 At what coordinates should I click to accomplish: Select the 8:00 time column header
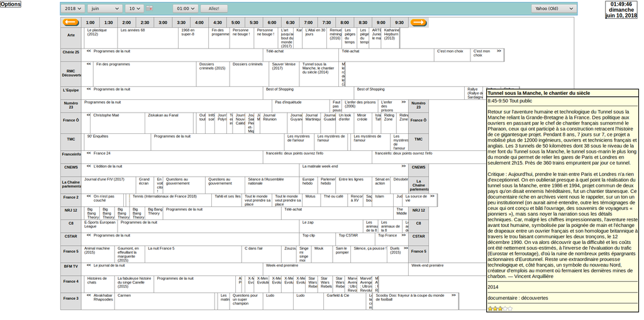[x=345, y=23]
